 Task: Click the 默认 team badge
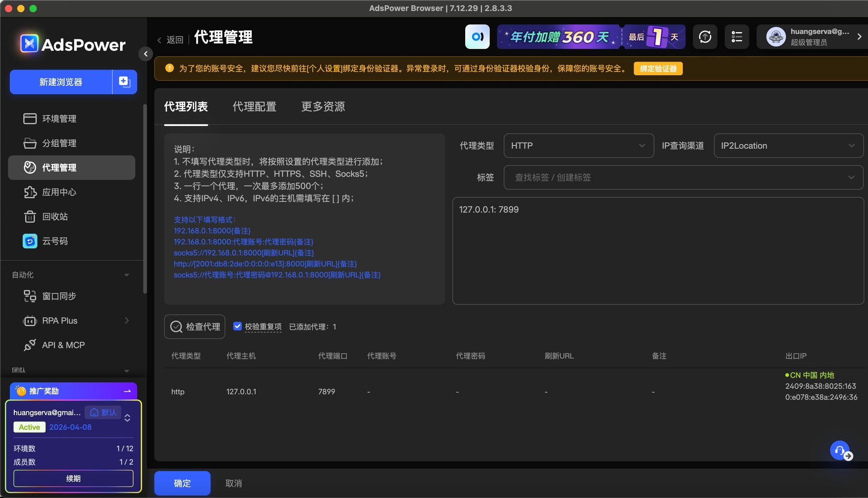[103, 412]
